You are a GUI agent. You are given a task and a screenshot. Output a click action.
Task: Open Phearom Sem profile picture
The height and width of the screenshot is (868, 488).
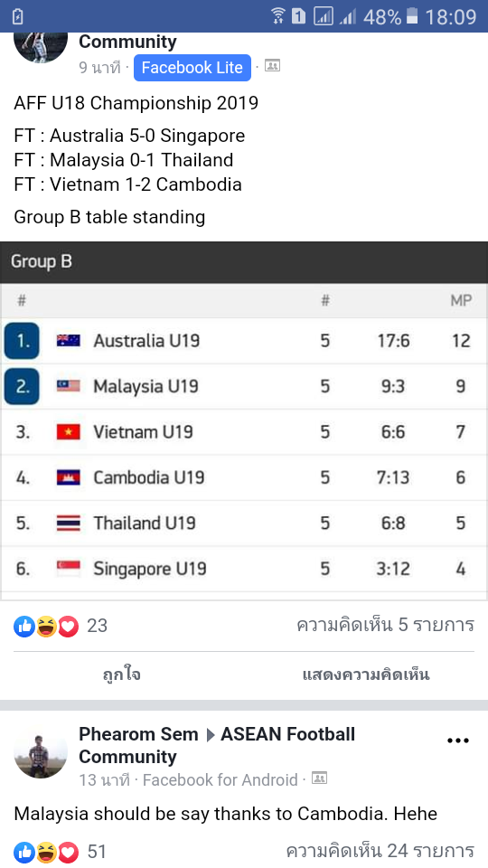pos(41,750)
